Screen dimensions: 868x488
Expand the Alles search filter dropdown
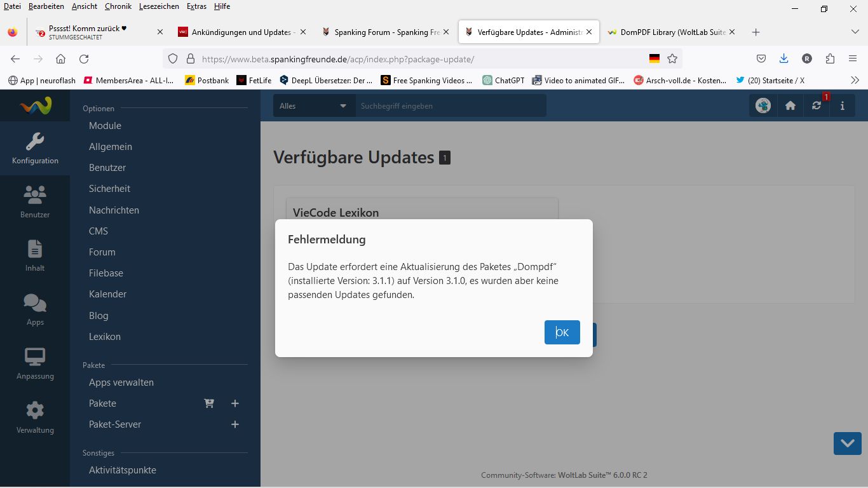tap(314, 106)
